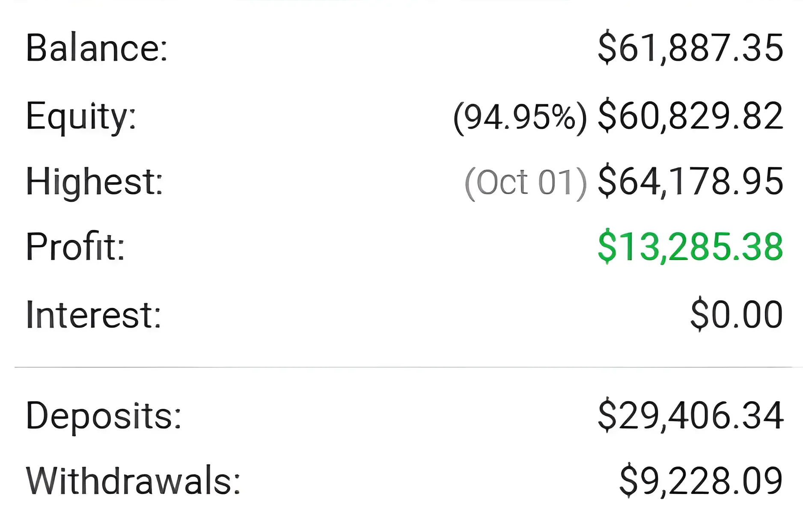Viewport: 803px width, 532px height.
Task: Select the $64,178.95 highest amount
Action: (x=690, y=182)
